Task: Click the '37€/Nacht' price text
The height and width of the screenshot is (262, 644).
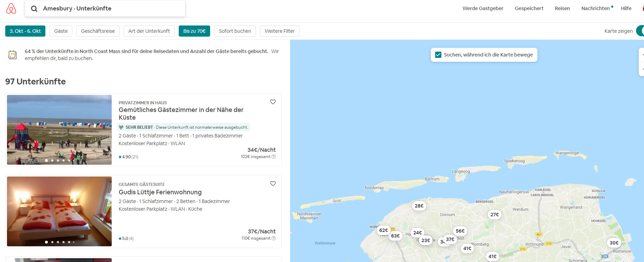Action: [x=262, y=232]
